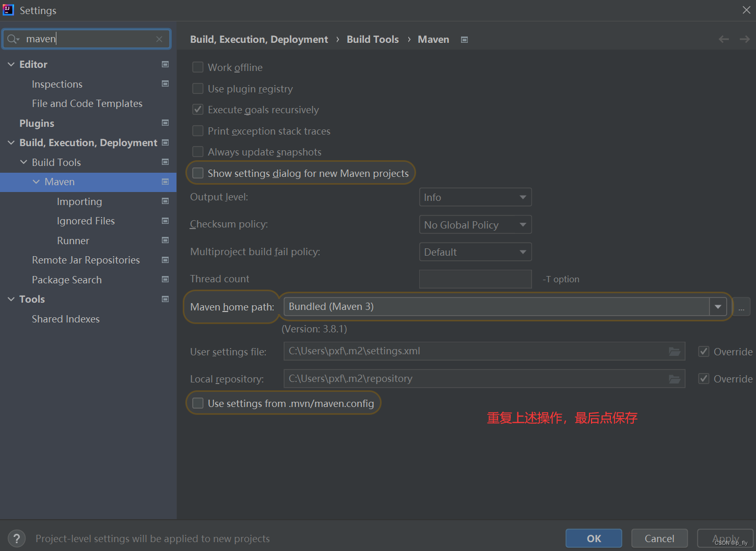The height and width of the screenshot is (551, 756).
Task: Click project-level icon next to Ignored Files
Action: tap(165, 221)
